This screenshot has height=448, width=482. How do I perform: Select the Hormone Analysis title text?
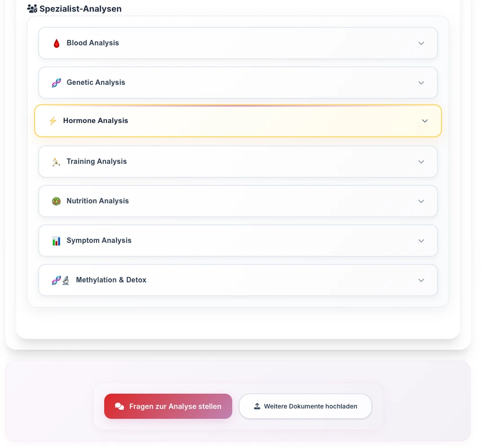point(96,121)
